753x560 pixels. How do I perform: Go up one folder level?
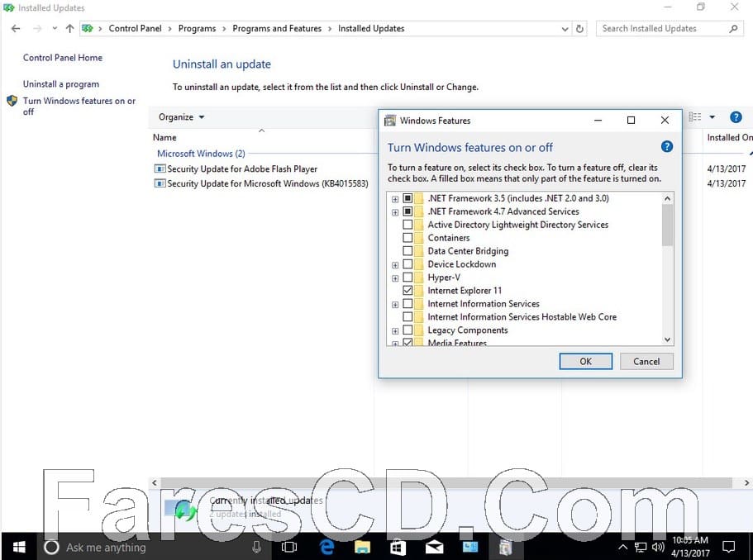[x=70, y=29]
